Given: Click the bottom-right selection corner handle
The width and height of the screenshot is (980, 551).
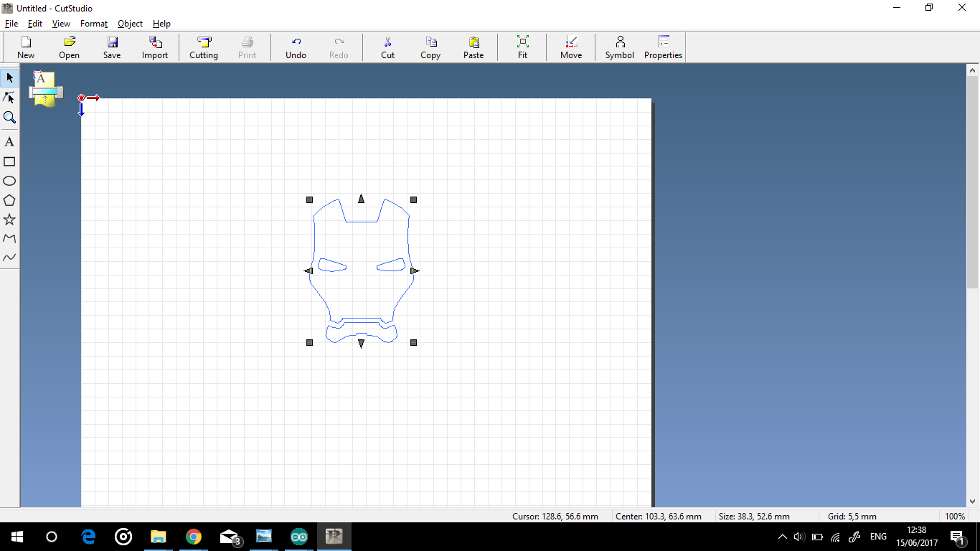Looking at the screenshot, I should click(413, 343).
